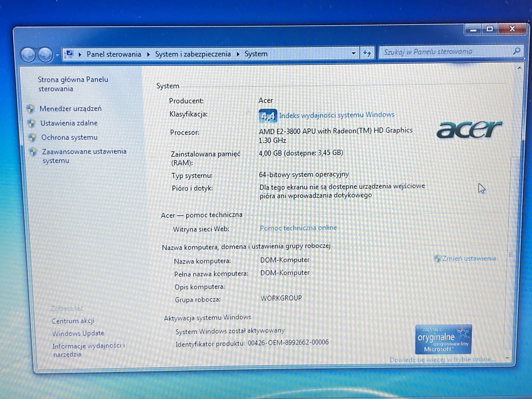Expand arrow after System i zabezpieczenia
532x399 pixels.
click(x=238, y=54)
